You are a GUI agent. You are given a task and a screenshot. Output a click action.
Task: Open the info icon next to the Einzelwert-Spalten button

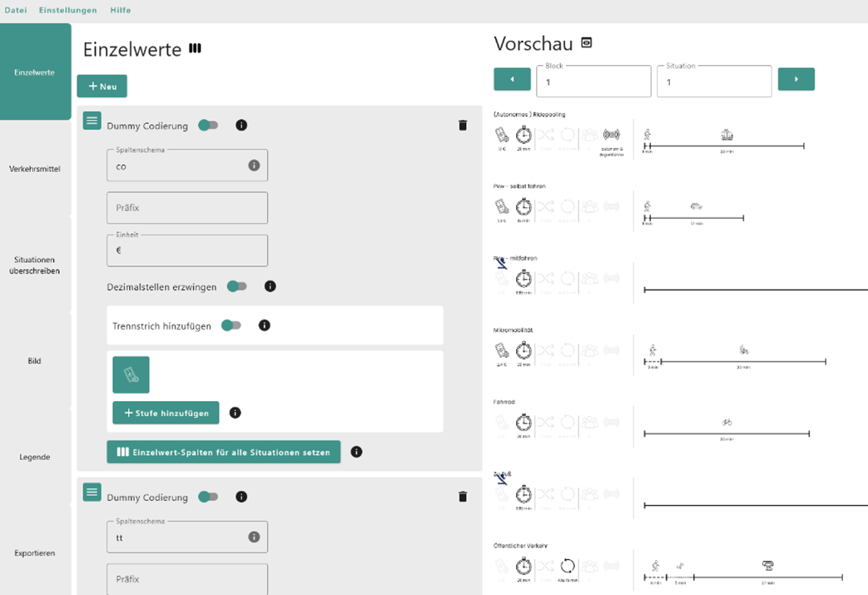pos(356,452)
